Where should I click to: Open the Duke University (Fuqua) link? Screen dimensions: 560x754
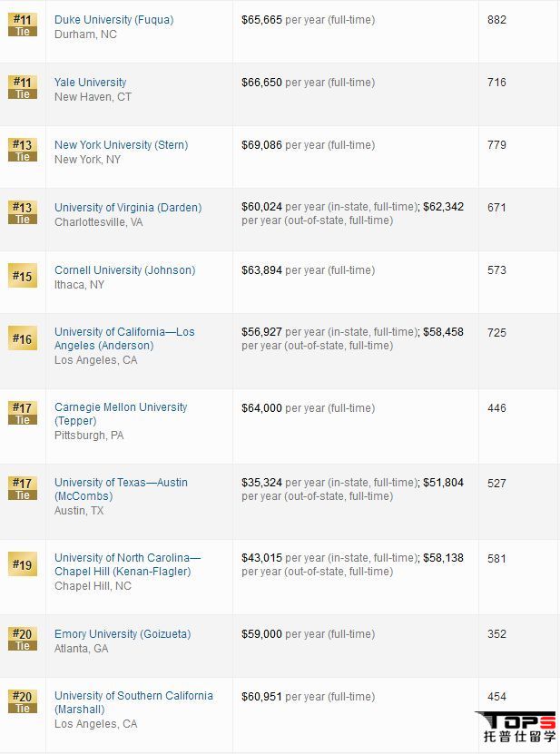coord(114,20)
